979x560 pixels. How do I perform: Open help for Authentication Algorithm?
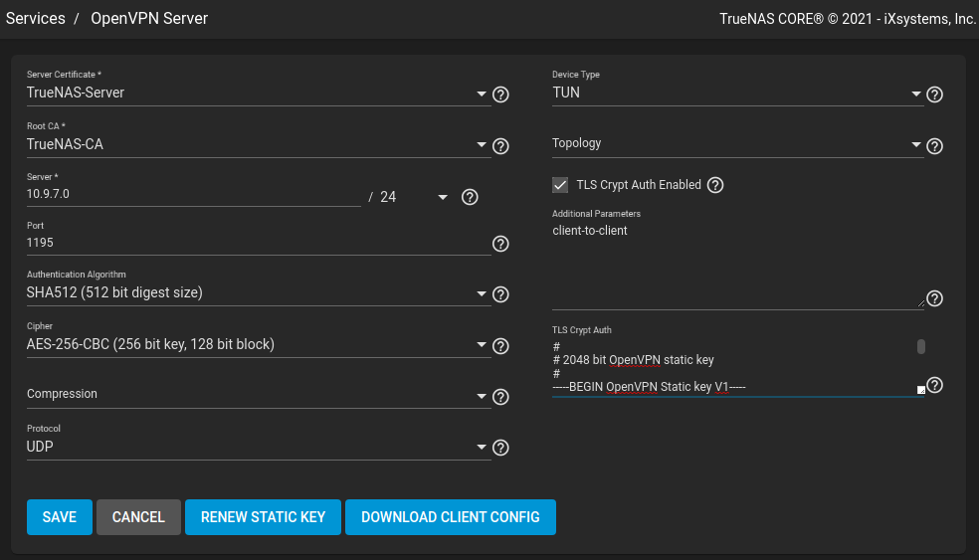coord(500,294)
